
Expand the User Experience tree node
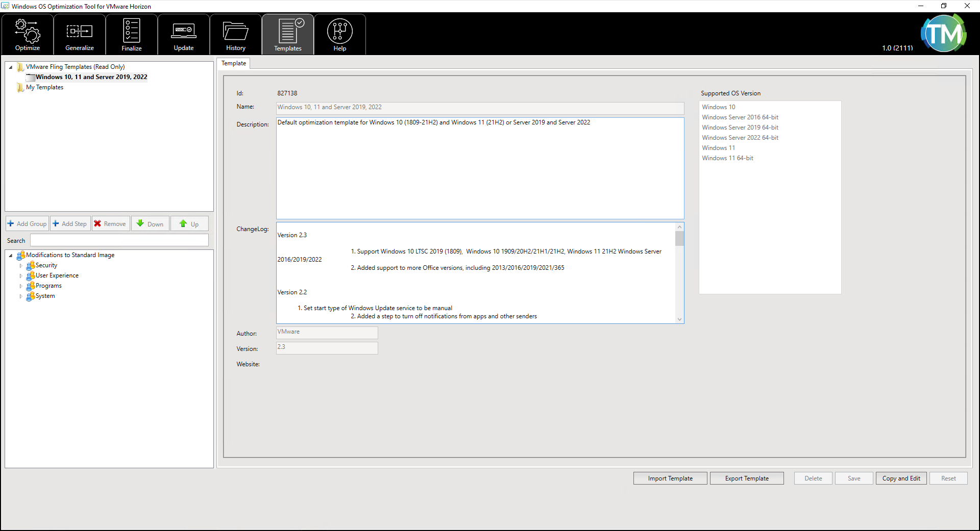pos(21,275)
